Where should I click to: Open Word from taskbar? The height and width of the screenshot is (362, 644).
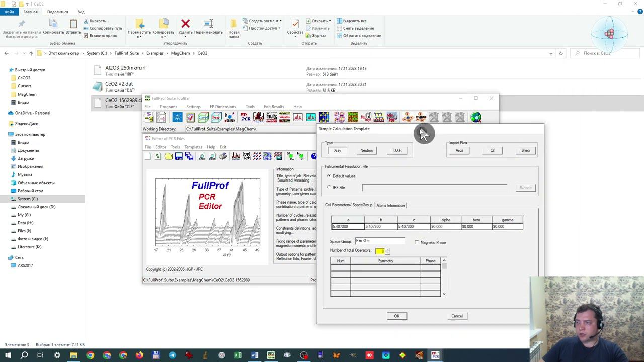(x=255, y=355)
